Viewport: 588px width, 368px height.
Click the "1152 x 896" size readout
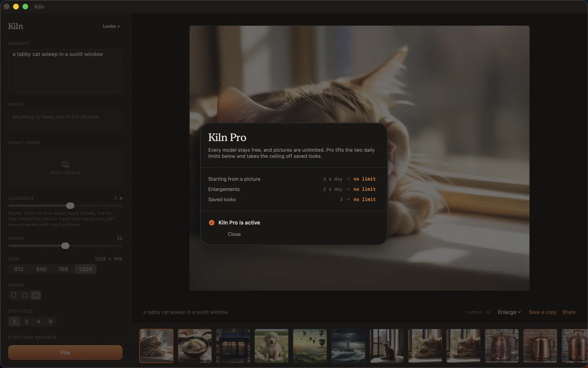tap(108, 259)
